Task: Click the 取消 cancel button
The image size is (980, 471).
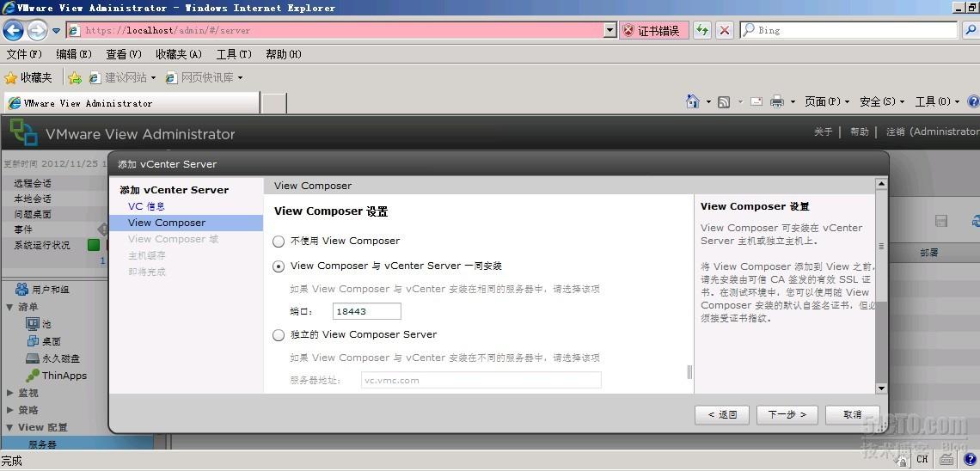Action: (853, 415)
